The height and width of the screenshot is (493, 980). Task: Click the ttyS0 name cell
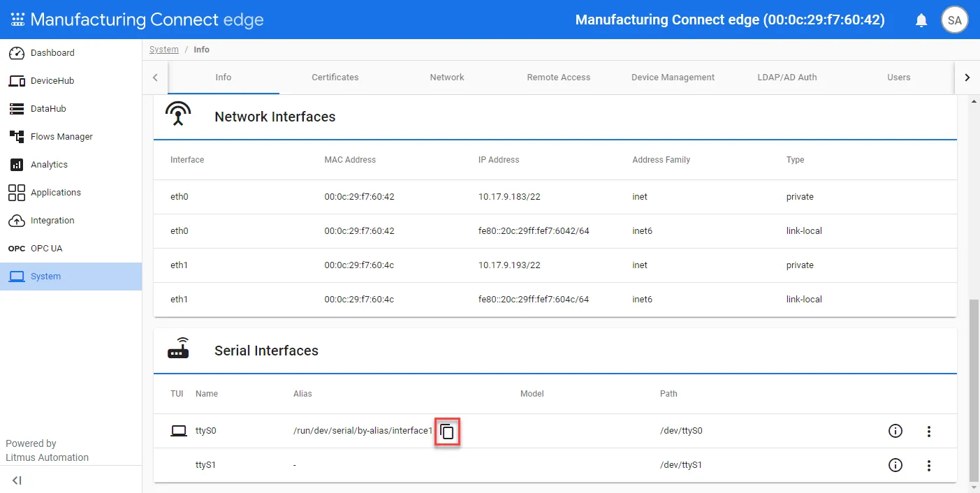206,431
